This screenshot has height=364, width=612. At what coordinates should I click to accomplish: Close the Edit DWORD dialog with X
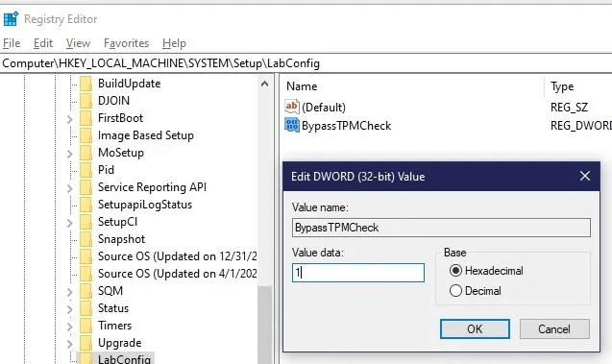(585, 176)
